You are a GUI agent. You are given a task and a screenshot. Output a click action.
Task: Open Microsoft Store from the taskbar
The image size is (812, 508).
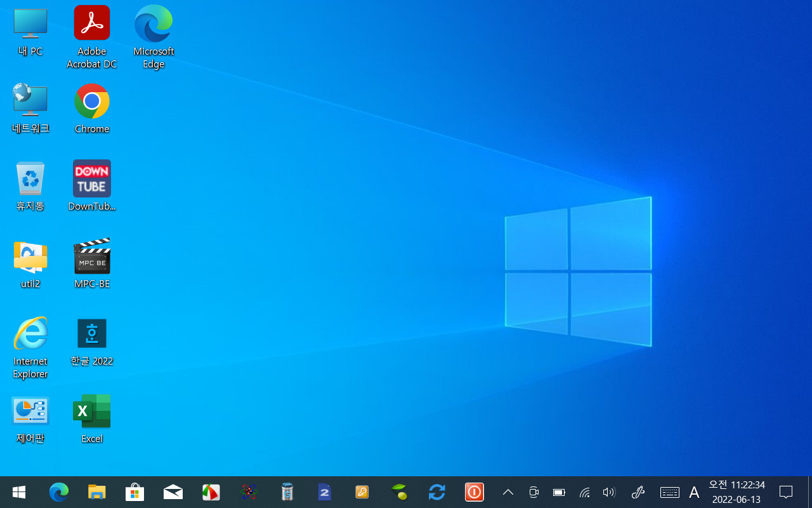coord(134,492)
